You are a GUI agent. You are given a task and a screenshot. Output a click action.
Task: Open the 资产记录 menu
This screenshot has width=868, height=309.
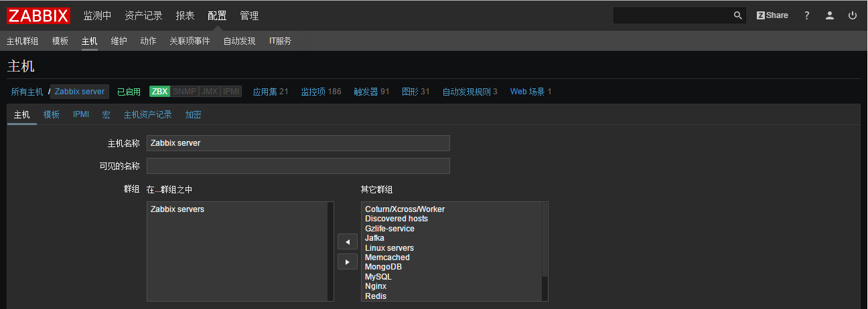[144, 15]
